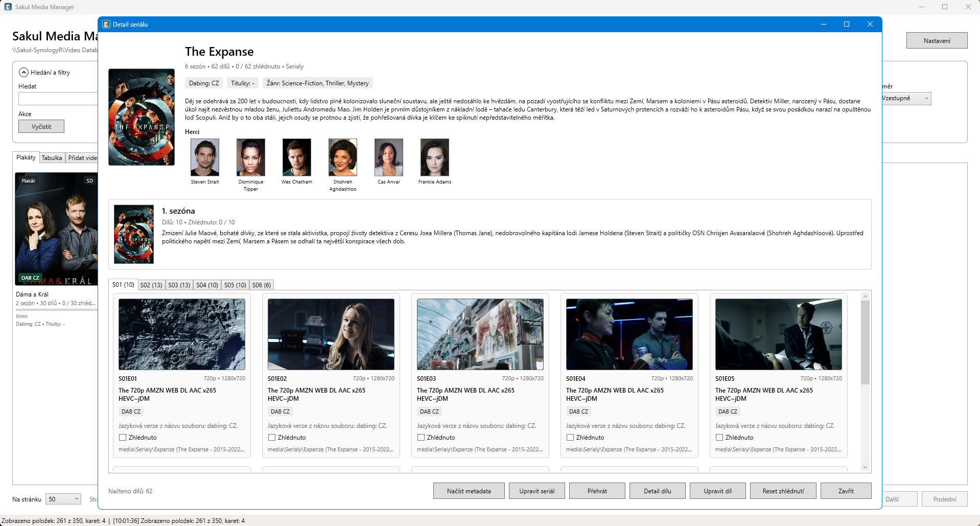980x526 pixels.
Task: Click the Hledat search input field
Action: click(58, 99)
